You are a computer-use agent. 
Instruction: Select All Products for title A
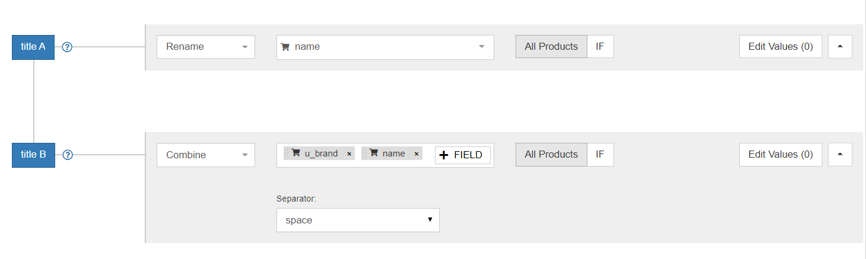point(551,46)
